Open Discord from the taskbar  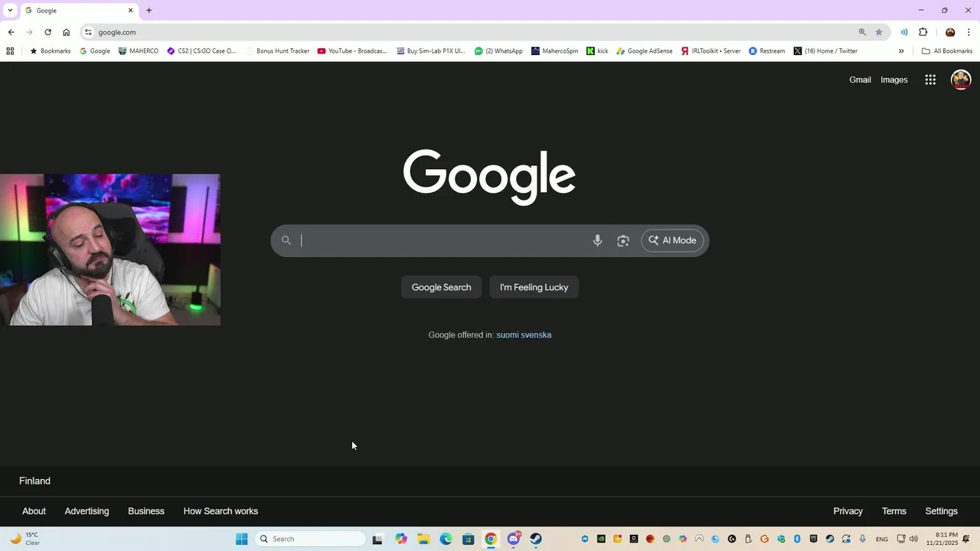coord(514,539)
